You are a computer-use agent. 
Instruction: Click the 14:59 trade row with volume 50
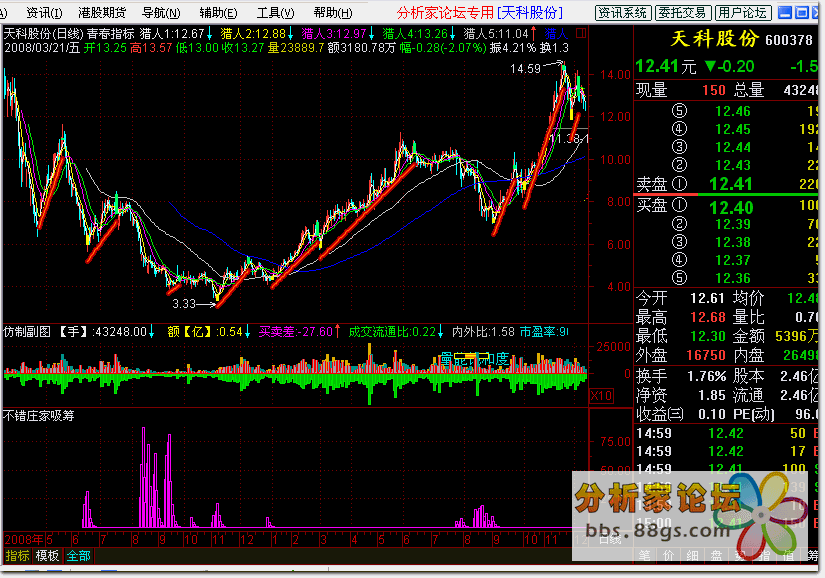click(x=727, y=433)
